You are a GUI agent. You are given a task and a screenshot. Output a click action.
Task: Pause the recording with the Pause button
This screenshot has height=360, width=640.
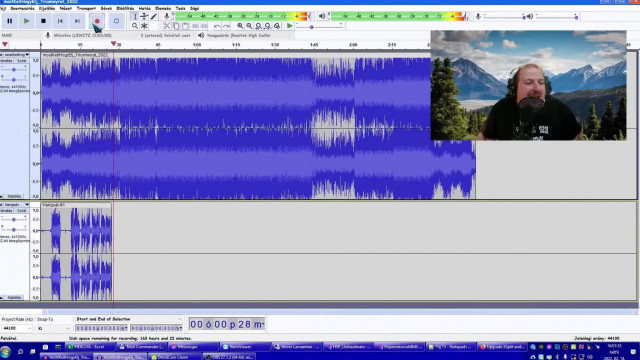pos(10,21)
